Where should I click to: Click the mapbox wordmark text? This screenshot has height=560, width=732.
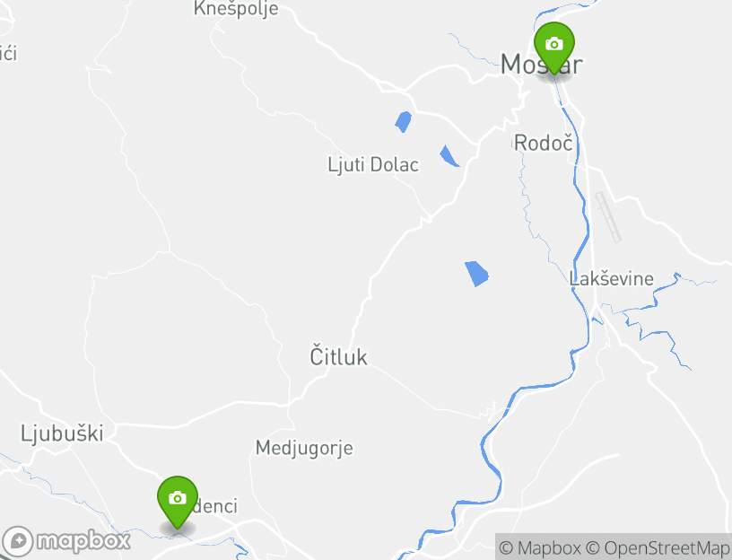83,541
